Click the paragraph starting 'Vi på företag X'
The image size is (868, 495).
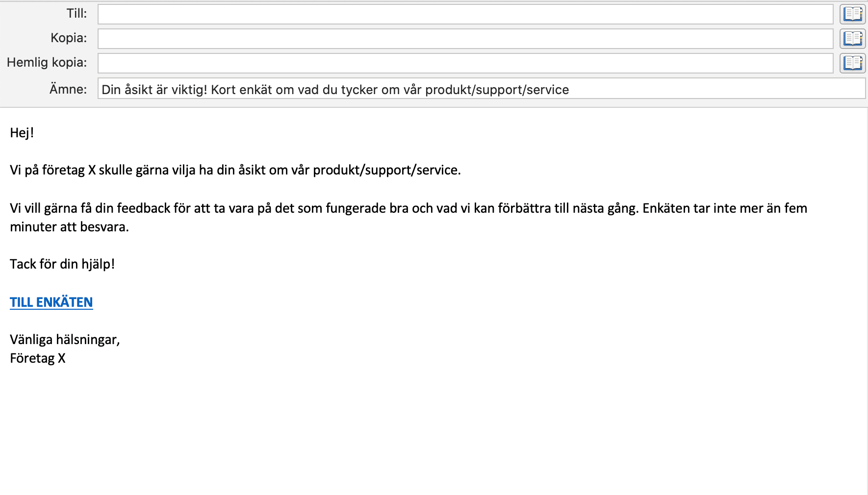[235, 171]
